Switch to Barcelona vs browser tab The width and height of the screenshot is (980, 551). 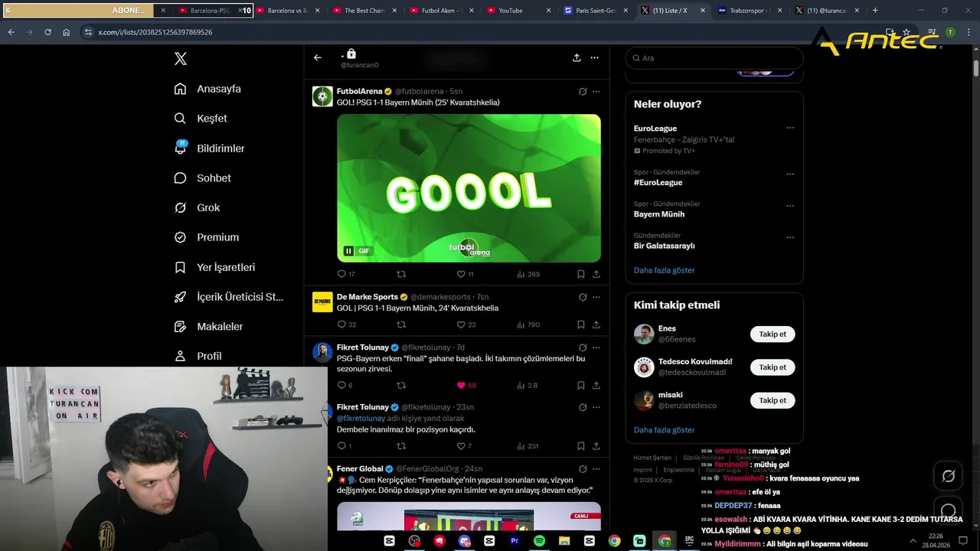pyautogui.click(x=287, y=11)
